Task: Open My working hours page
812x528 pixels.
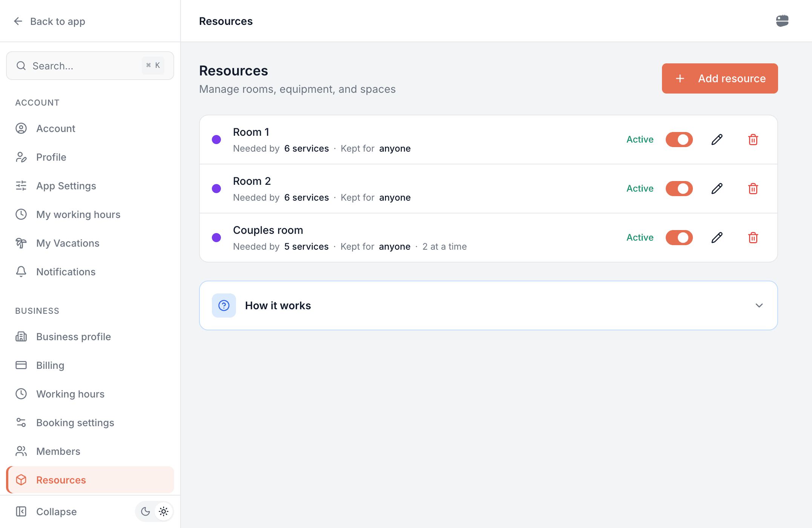Action: (x=90, y=215)
